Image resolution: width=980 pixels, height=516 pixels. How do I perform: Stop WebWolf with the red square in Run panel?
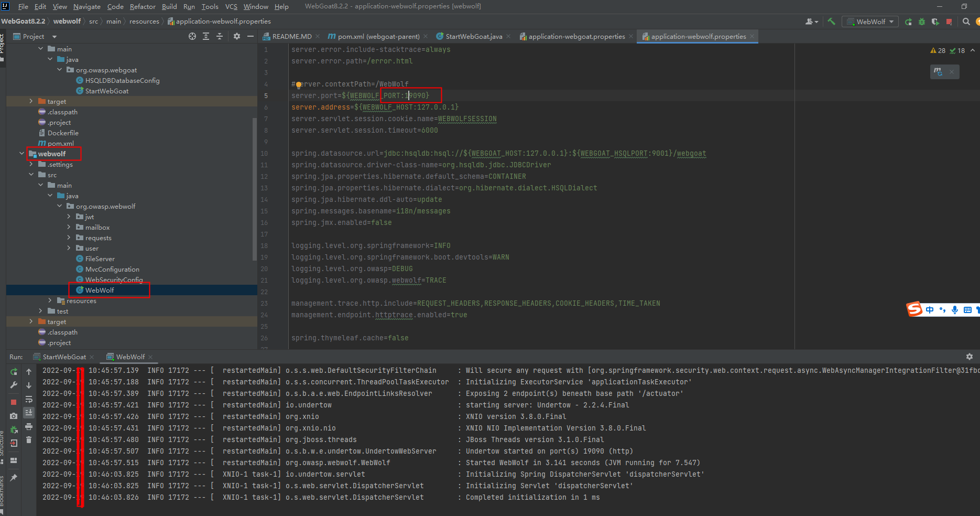[x=14, y=402]
